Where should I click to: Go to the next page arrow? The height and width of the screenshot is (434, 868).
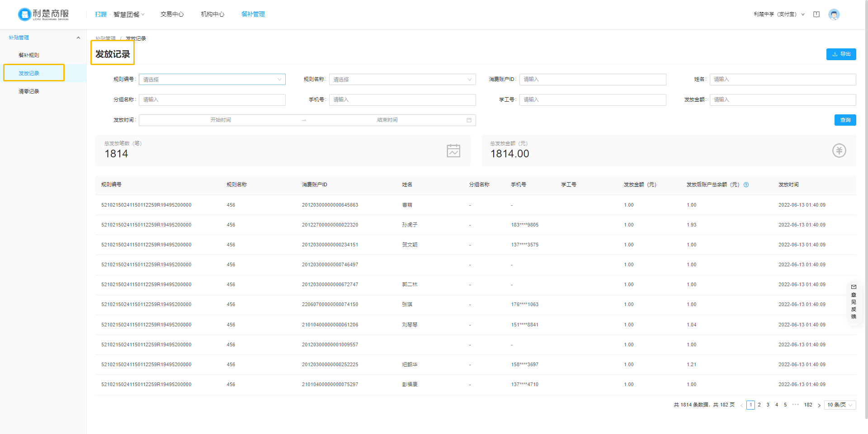[x=819, y=405]
